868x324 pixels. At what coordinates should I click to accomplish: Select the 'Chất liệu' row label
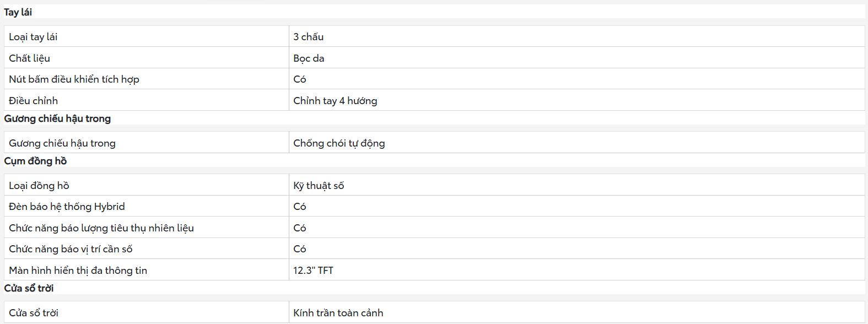29,58
